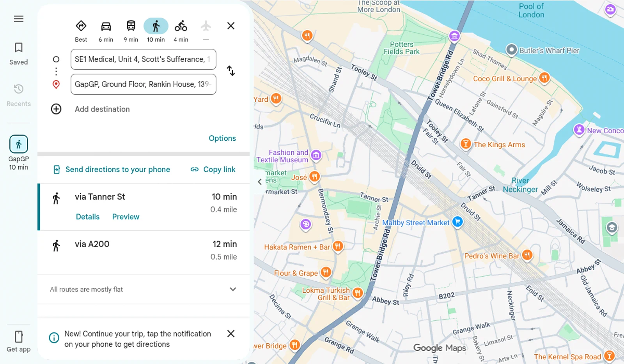Choose Best travel mode
The width and height of the screenshot is (624, 364).
coord(81,31)
